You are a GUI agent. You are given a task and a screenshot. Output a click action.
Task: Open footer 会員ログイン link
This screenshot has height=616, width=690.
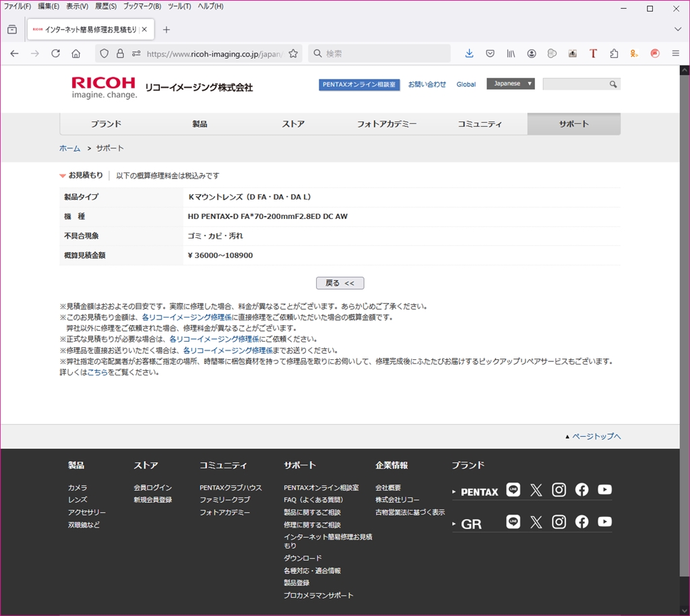tap(153, 487)
